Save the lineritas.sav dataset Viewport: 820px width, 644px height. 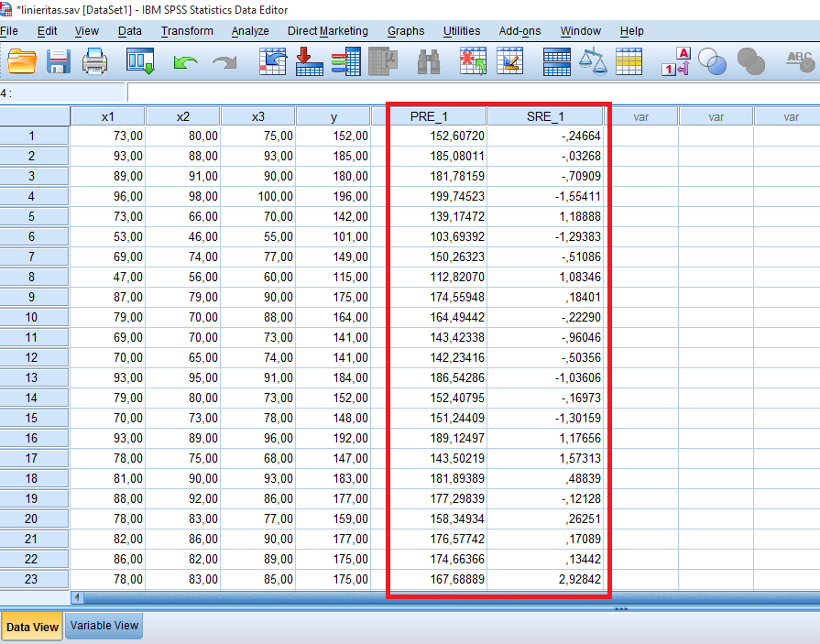point(57,62)
